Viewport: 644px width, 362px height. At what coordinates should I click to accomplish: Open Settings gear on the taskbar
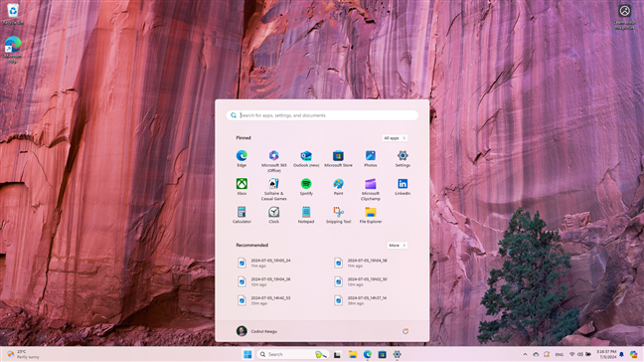[x=397, y=354]
